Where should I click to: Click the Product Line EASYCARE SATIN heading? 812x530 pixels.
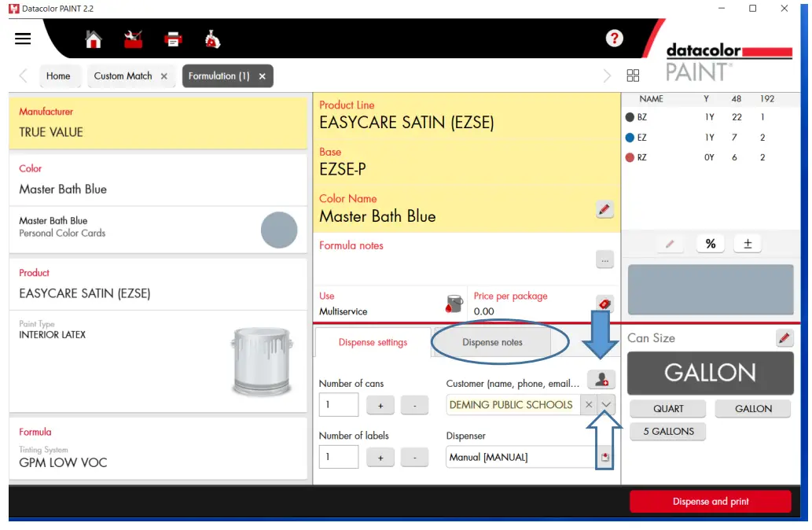tap(406, 123)
